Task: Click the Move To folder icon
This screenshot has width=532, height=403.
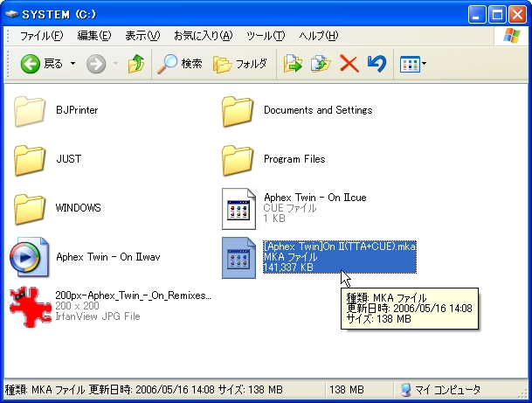Action: (x=293, y=64)
